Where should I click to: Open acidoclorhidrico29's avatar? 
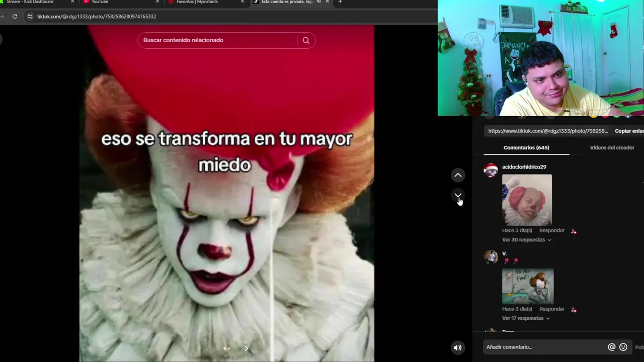491,170
